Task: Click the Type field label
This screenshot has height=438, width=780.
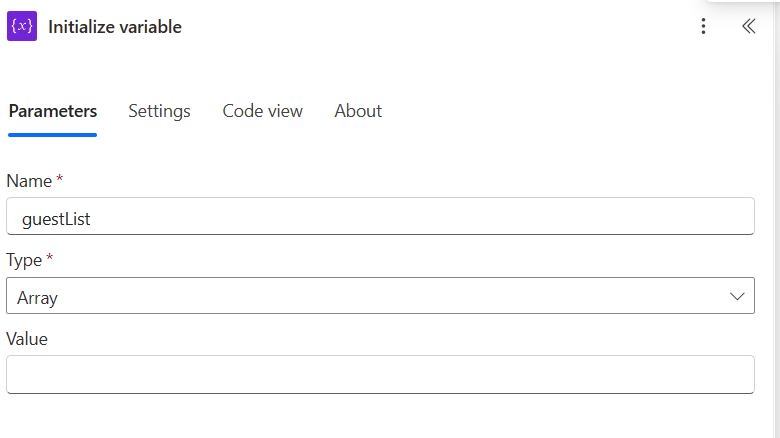Action: (24, 260)
